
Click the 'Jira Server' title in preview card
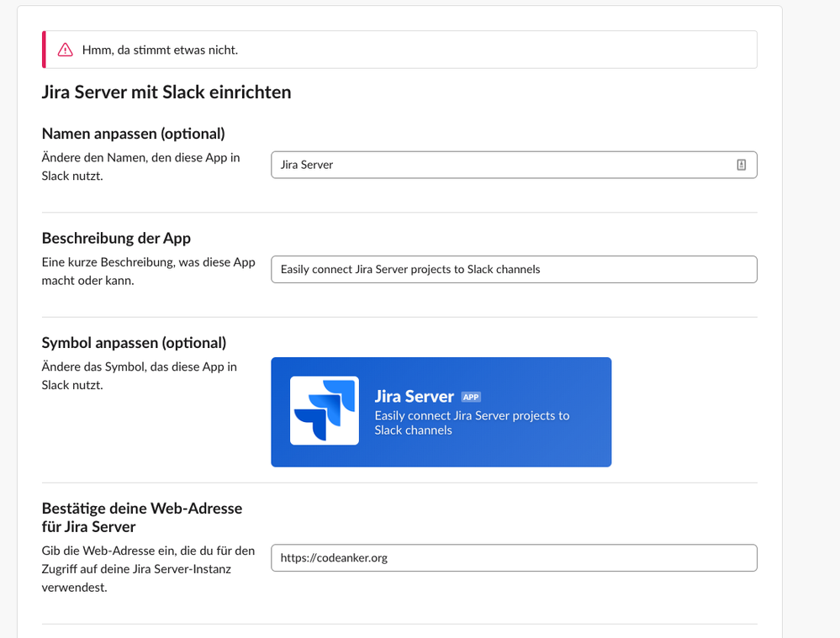pyautogui.click(x=414, y=397)
